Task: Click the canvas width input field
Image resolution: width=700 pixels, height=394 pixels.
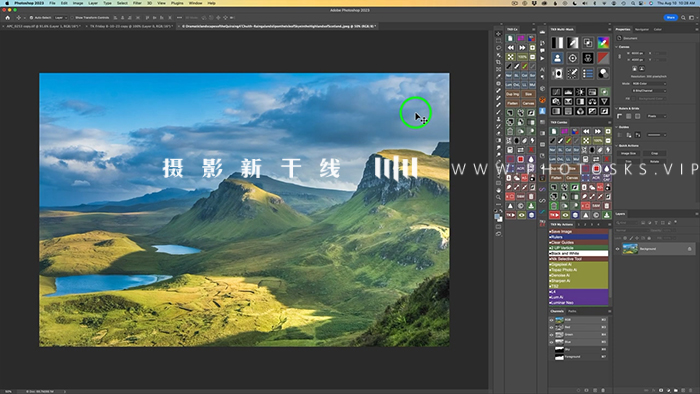Action: pos(638,53)
